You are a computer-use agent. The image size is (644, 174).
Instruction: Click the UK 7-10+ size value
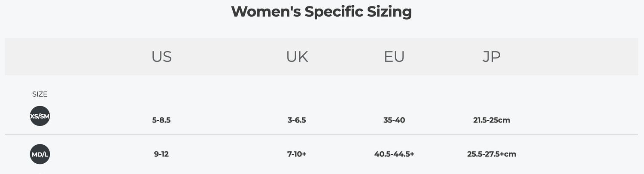click(x=297, y=154)
